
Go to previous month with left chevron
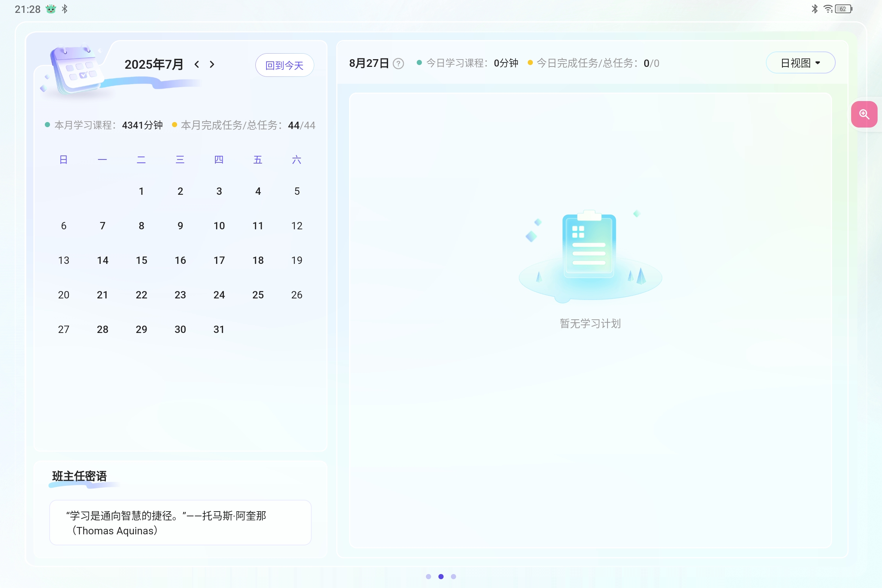click(197, 65)
